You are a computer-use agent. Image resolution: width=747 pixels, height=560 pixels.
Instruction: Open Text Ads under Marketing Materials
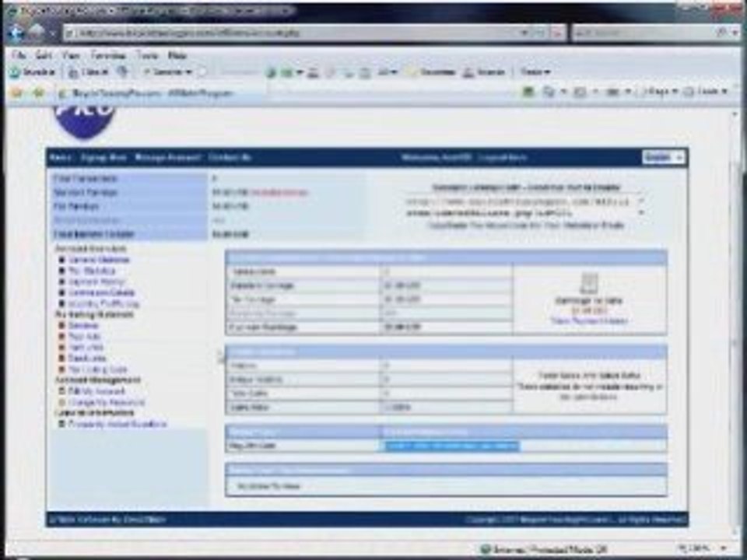pyautogui.click(x=84, y=336)
